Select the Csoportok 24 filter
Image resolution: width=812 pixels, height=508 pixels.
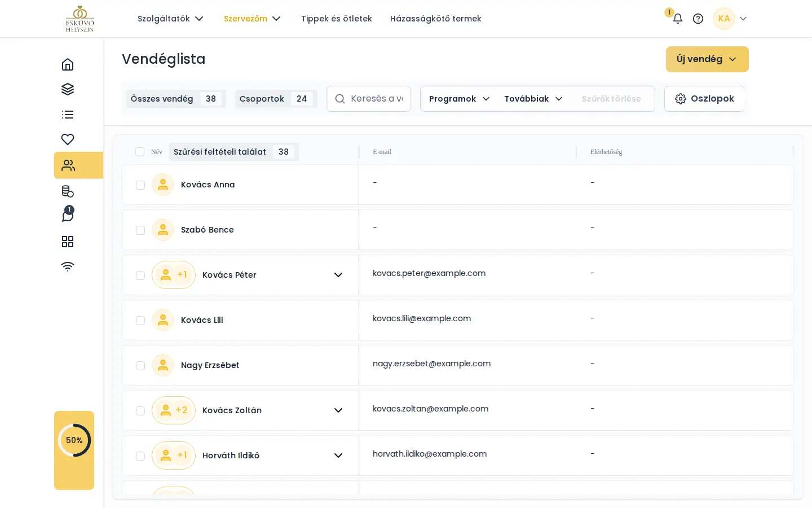[x=276, y=99]
